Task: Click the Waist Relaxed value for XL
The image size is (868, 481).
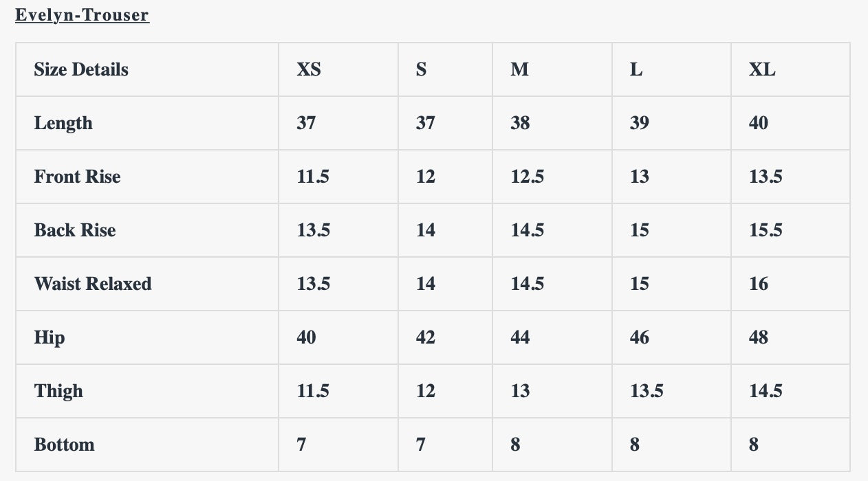Action: coord(759,284)
